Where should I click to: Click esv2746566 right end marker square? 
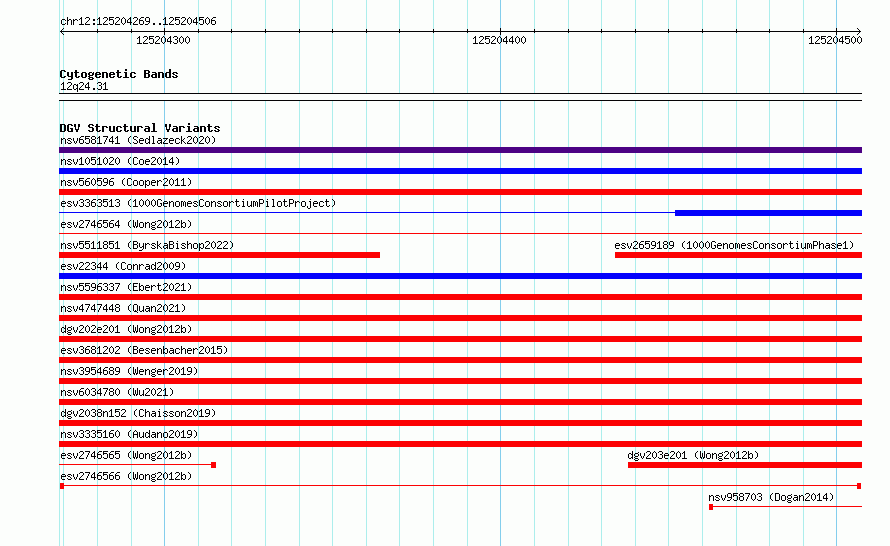(859, 486)
